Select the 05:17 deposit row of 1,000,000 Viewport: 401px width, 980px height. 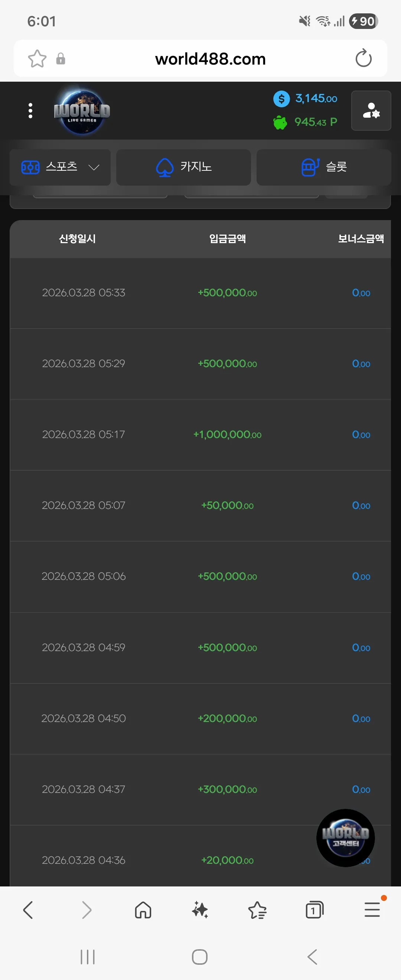pos(200,434)
